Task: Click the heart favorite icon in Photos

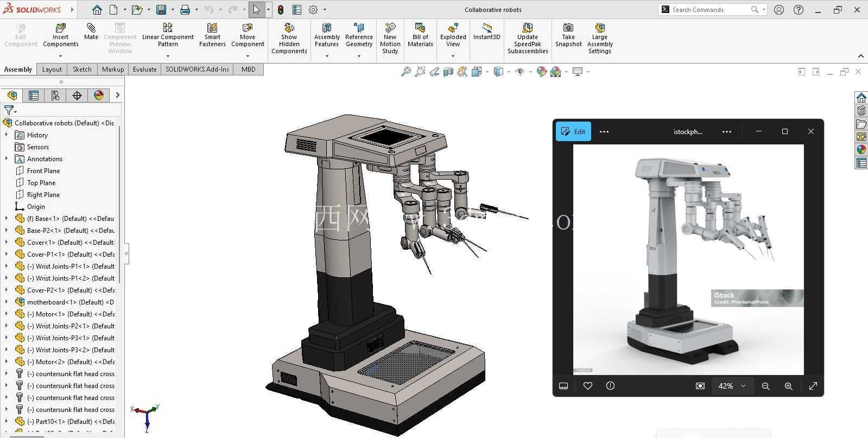Action: [x=587, y=386]
